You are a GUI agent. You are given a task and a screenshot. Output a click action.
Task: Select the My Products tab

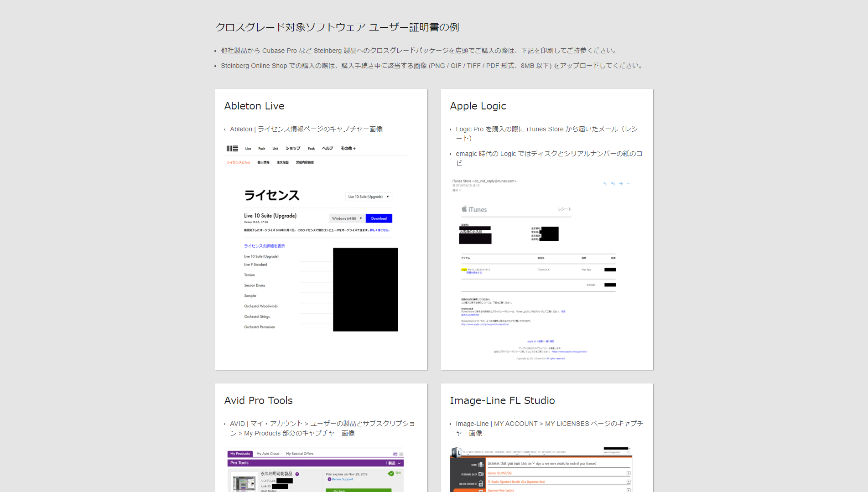tap(240, 454)
